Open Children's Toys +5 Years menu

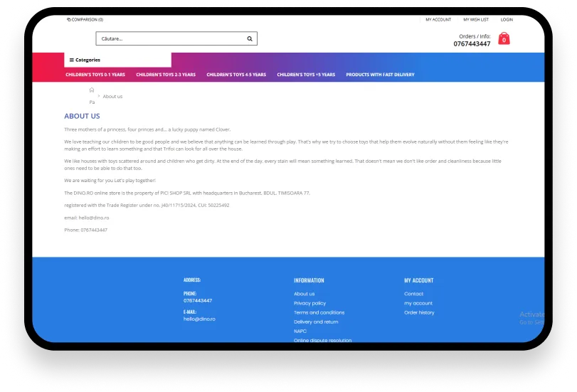coord(306,75)
